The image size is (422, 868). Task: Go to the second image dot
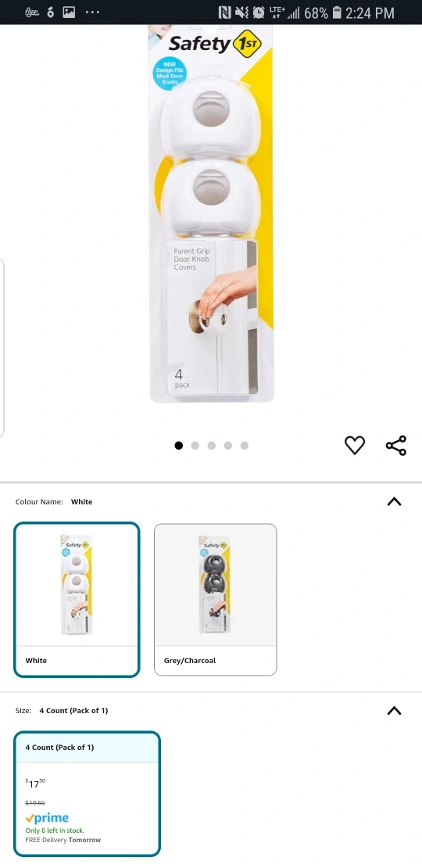(x=195, y=446)
